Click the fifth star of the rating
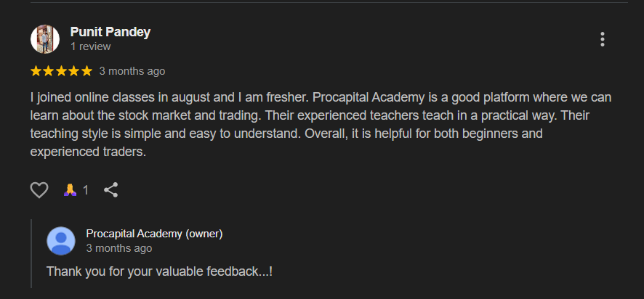The image size is (644, 299). (x=87, y=71)
